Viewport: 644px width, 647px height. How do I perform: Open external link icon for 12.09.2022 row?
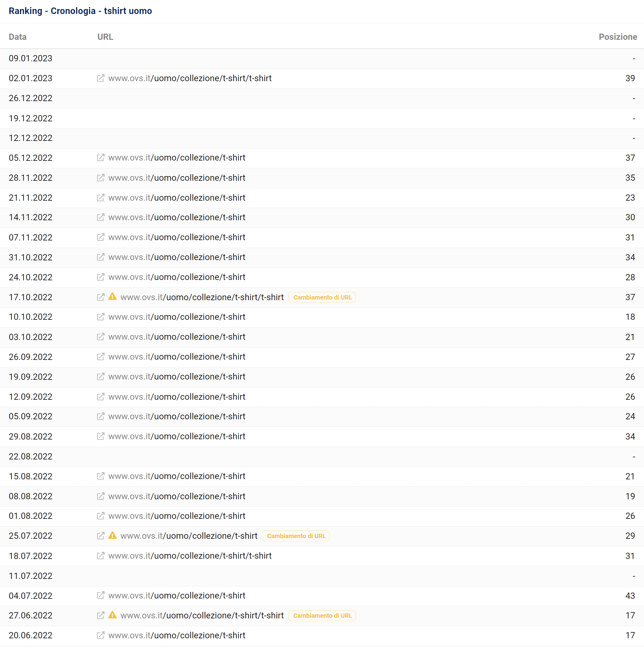(x=100, y=397)
